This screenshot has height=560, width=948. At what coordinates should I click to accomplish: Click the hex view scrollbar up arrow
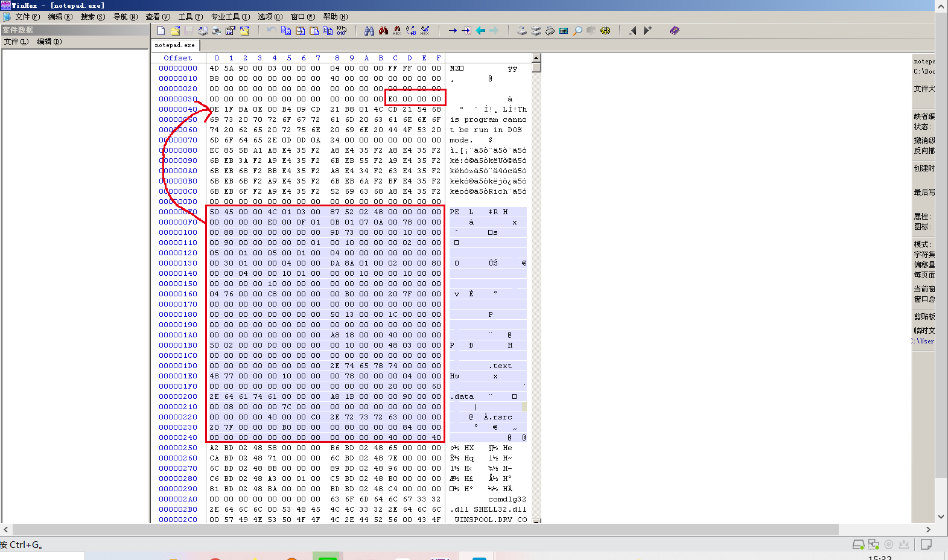pyautogui.click(x=536, y=58)
